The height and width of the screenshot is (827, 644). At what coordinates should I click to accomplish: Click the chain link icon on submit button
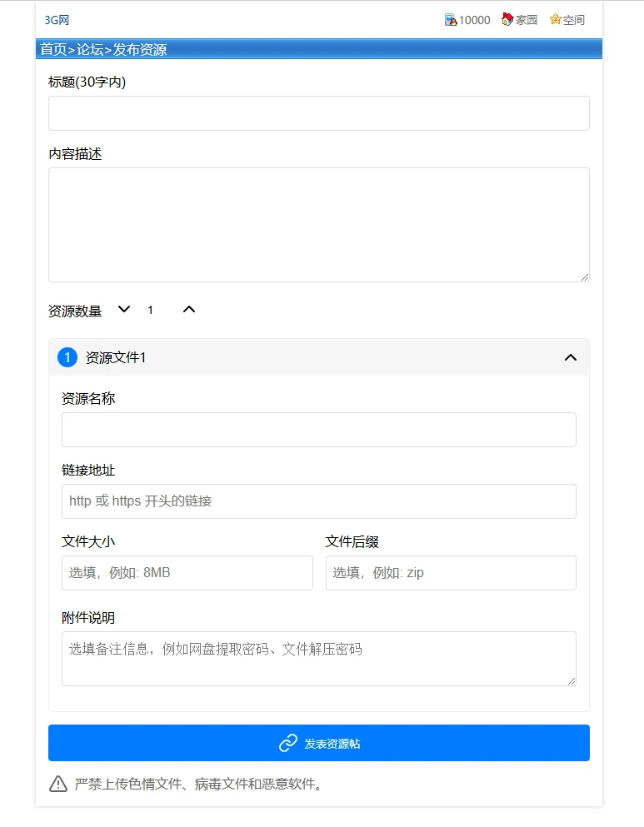(x=288, y=743)
